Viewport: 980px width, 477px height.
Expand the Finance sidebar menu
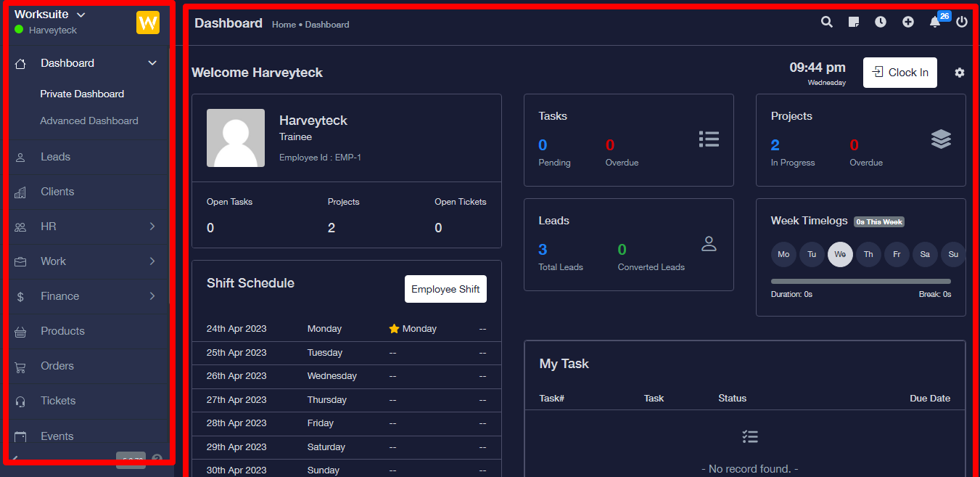pyautogui.click(x=86, y=296)
